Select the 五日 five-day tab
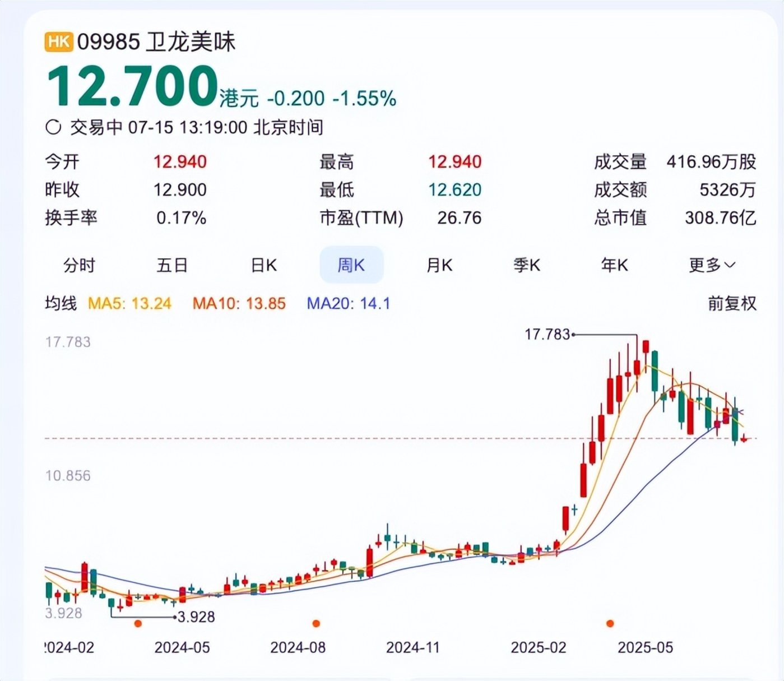784x681 pixels. pos(172,265)
